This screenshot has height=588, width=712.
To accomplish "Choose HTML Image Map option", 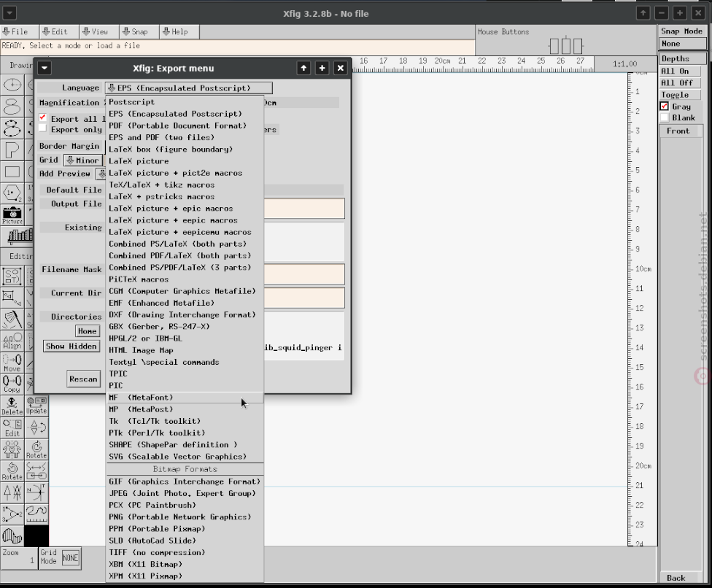I will (x=185, y=350).
